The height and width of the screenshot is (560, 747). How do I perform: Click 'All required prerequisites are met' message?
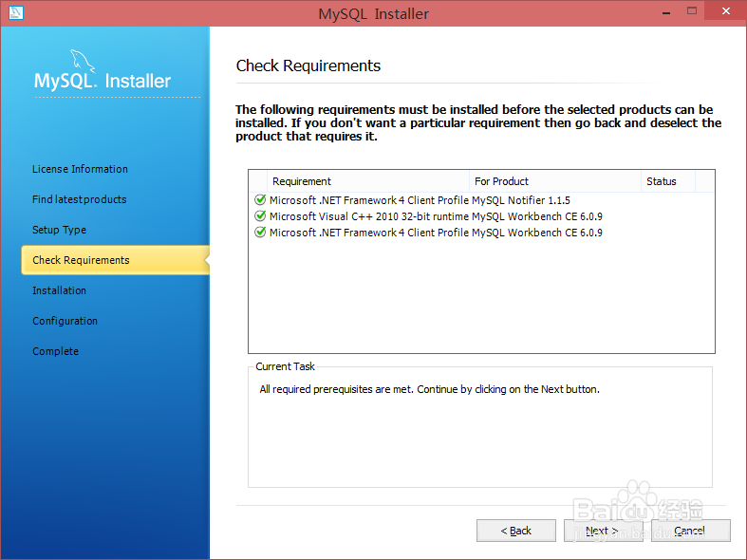(x=429, y=389)
